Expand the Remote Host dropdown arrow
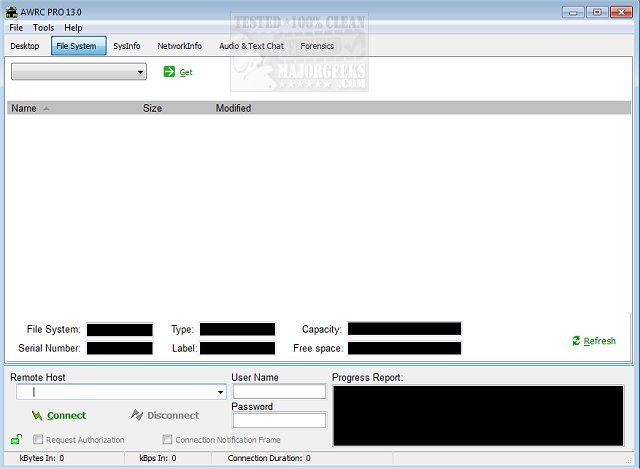This screenshot has height=469, width=640. (220, 392)
